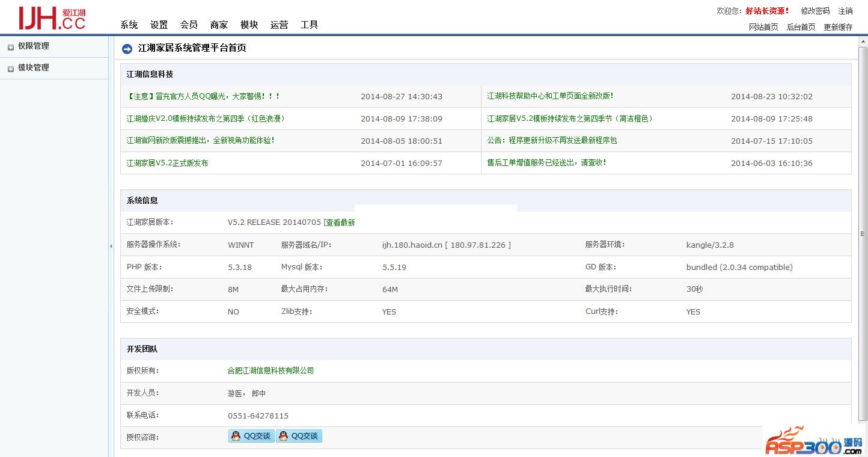Viewport: 868px width, 457px height.
Task: Open the 会员 menu
Action: coord(189,25)
